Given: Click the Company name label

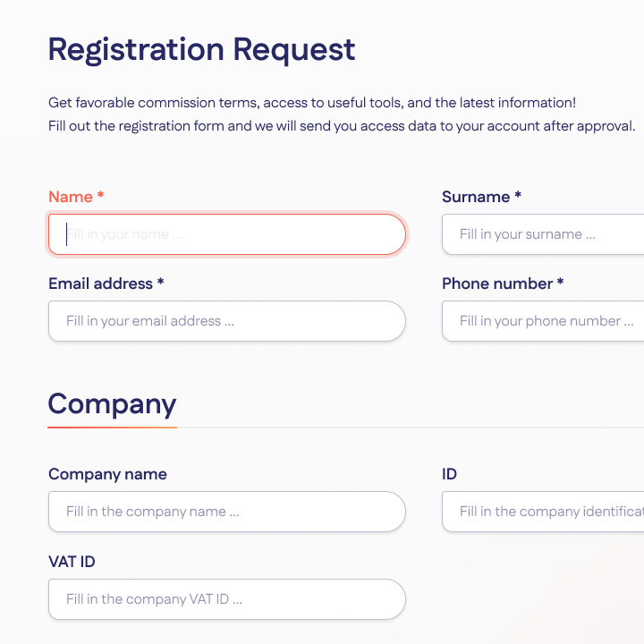Looking at the screenshot, I should 107,474.
